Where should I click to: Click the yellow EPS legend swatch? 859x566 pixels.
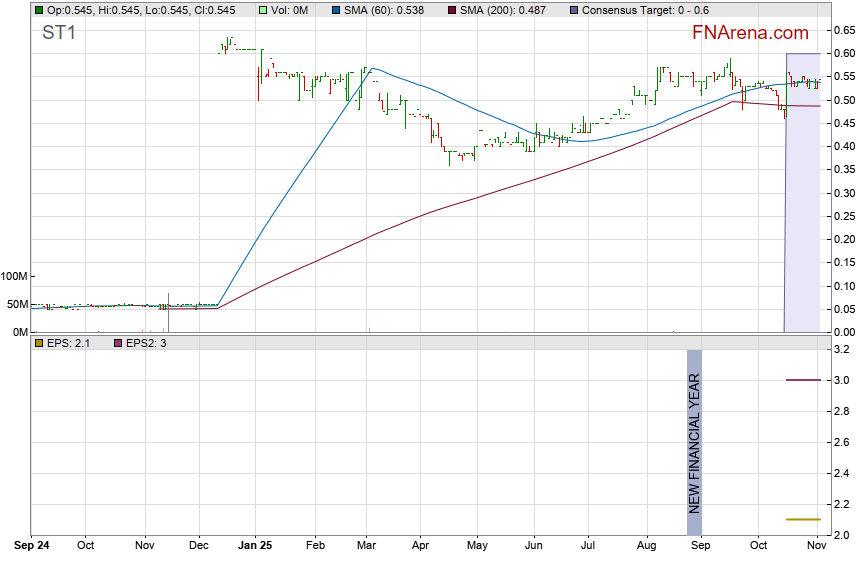pyautogui.click(x=39, y=343)
